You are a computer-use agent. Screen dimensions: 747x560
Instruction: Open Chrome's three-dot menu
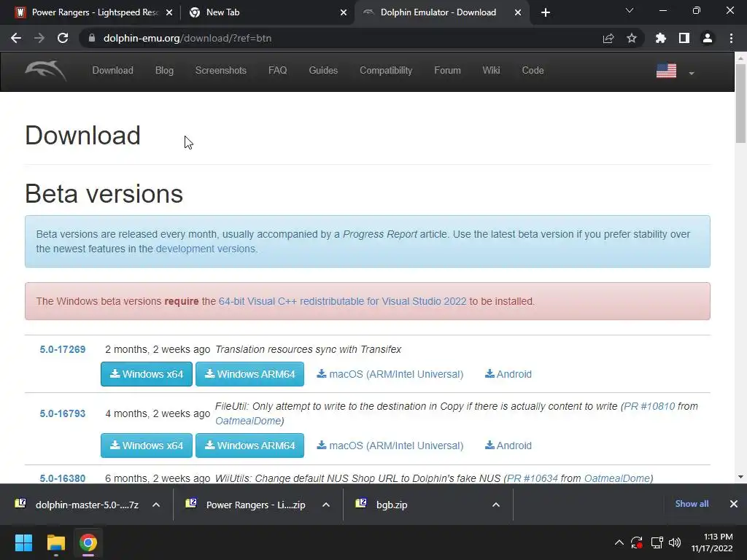pyautogui.click(x=731, y=38)
